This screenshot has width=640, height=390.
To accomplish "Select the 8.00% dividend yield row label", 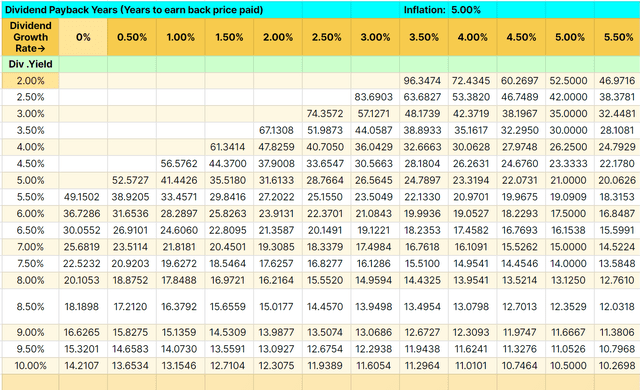I will point(31,280).
